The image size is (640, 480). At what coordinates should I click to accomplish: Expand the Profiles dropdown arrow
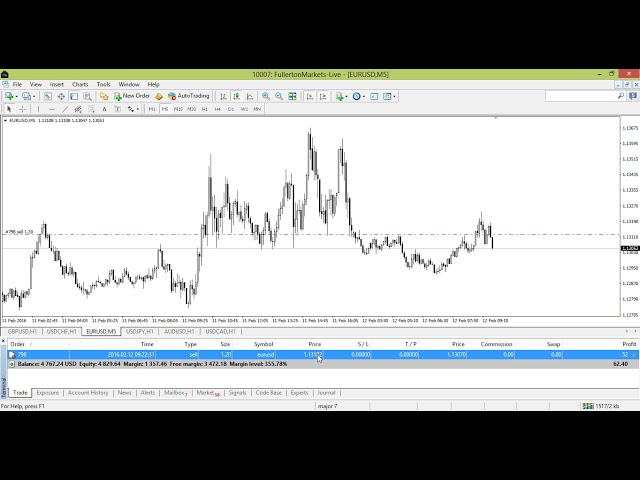(x=34, y=96)
